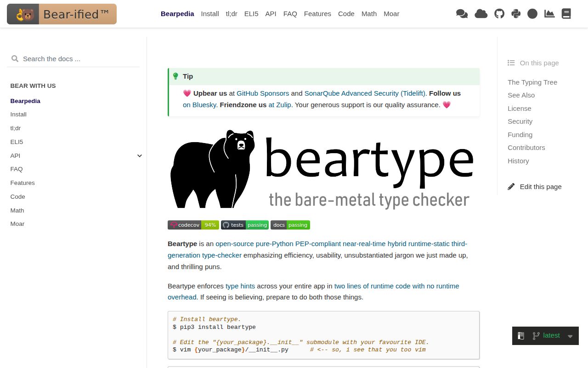Jump to History section
Viewport: 588px width, 368px height.
pyautogui.click(x=518, y=161)
